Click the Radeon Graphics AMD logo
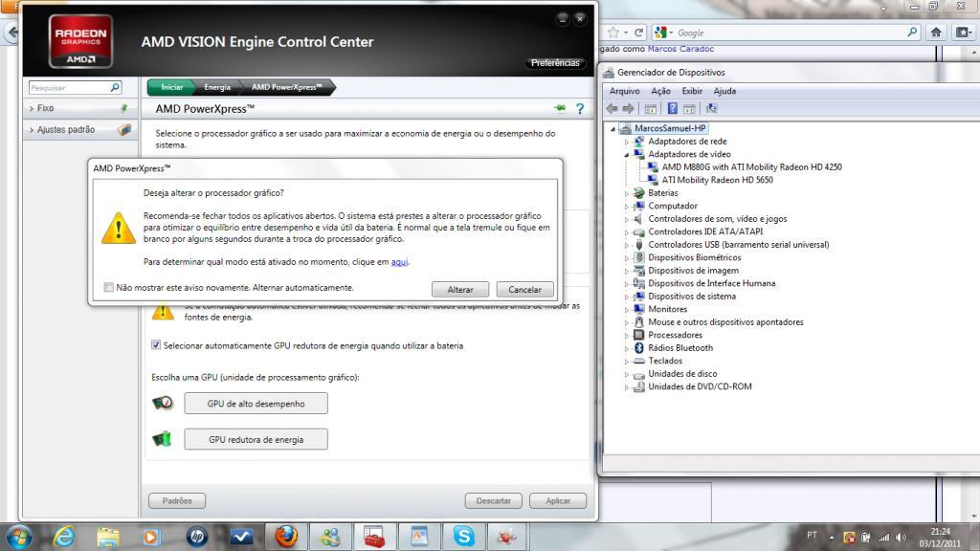980x551 pixels. pos(80,41)
